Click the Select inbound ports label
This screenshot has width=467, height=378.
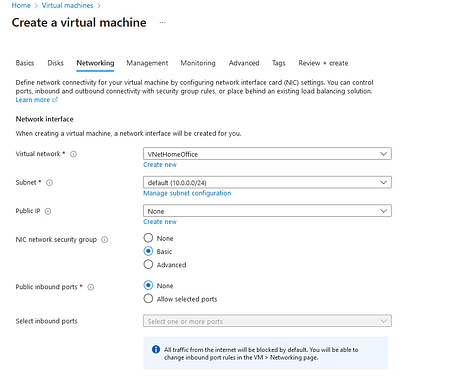point(46,321)
